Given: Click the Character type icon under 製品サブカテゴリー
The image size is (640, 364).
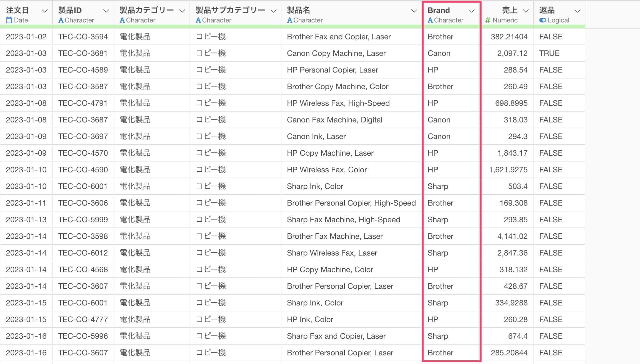Looking at the screenshot, I should click(x=198, y=20).
